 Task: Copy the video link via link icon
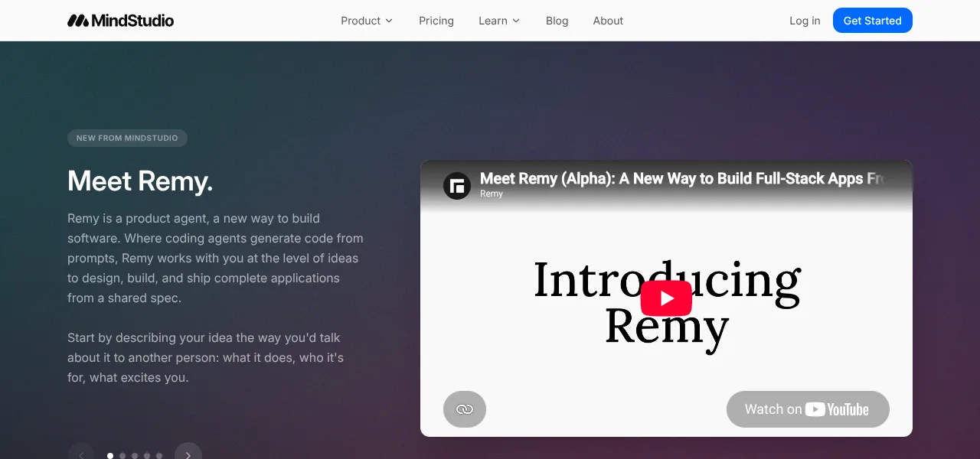(465, 409)
